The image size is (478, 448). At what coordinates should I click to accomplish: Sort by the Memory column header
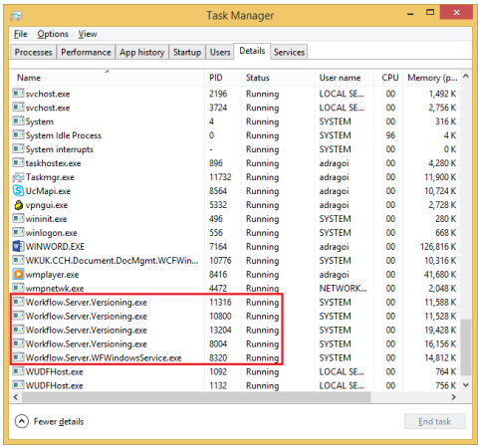pos(431,78)
